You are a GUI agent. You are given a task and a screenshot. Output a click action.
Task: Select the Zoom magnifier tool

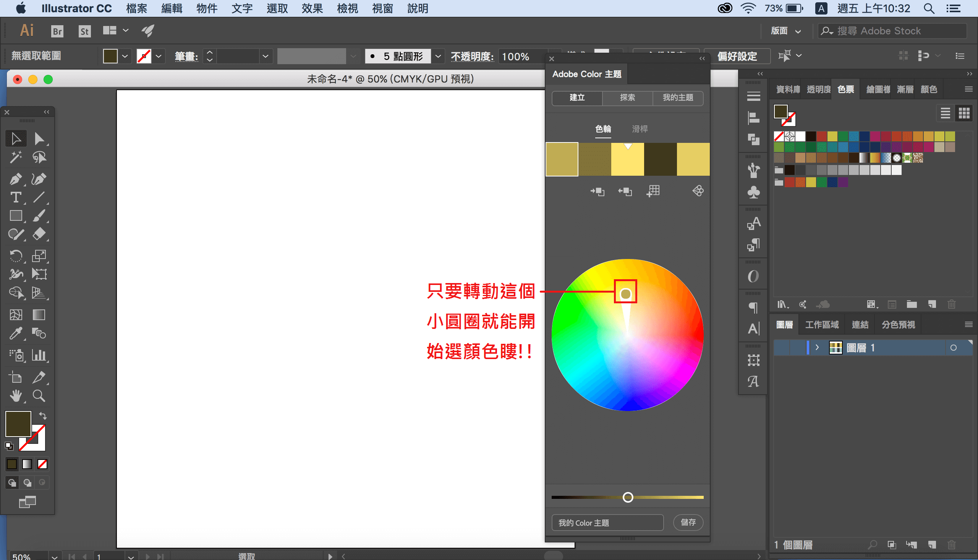tap(39, 395)
